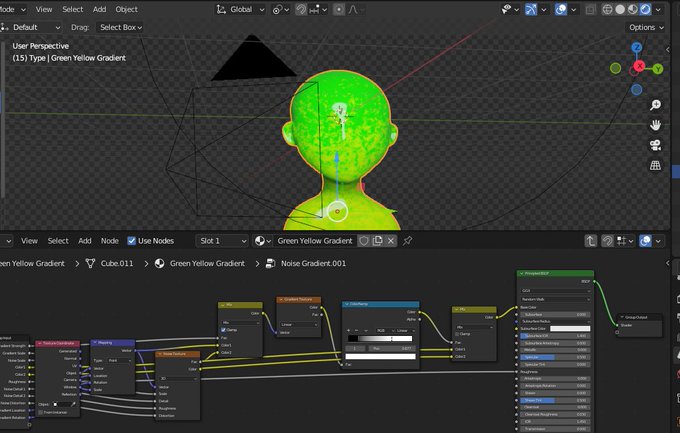Toggle Clamp checkbox on right Mix node
680x433 pixels.
pyautogui.click(x=458, y=334)
